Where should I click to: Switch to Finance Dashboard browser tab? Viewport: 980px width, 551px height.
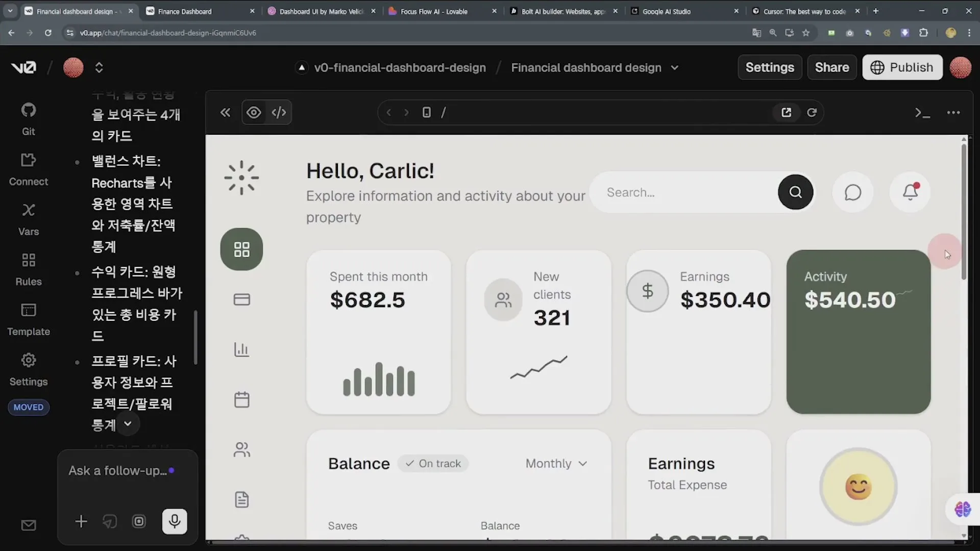[x=200, y=11]
